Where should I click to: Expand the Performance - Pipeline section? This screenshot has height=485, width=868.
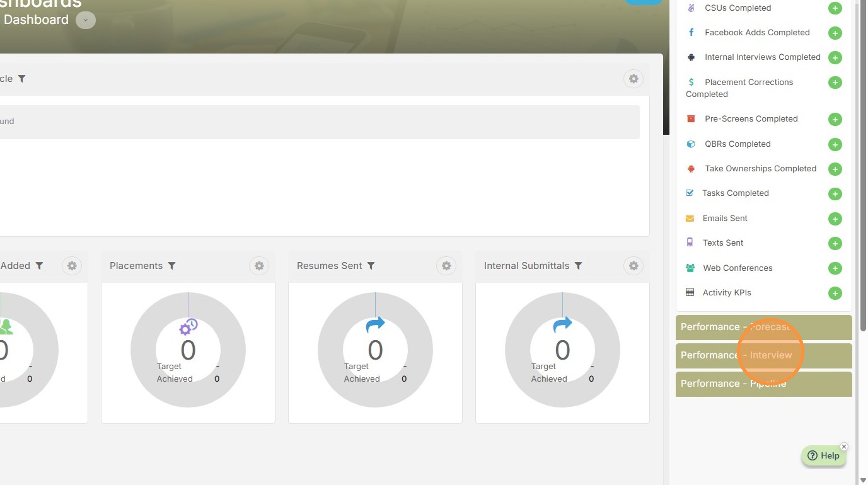[763, 384]
